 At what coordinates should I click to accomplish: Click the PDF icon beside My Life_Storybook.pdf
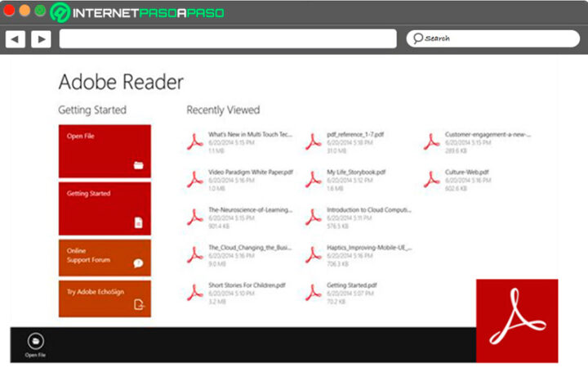pos(314,178)
